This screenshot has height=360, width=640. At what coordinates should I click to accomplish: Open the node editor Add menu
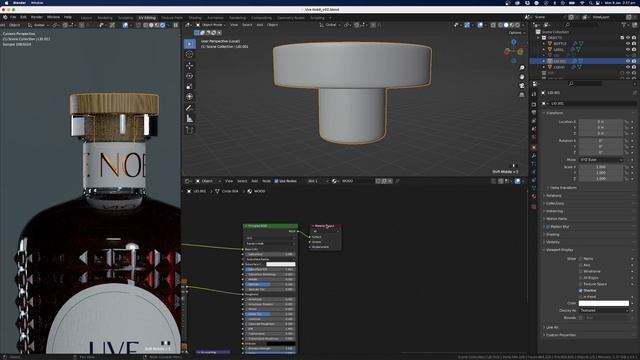coord(255,181)
